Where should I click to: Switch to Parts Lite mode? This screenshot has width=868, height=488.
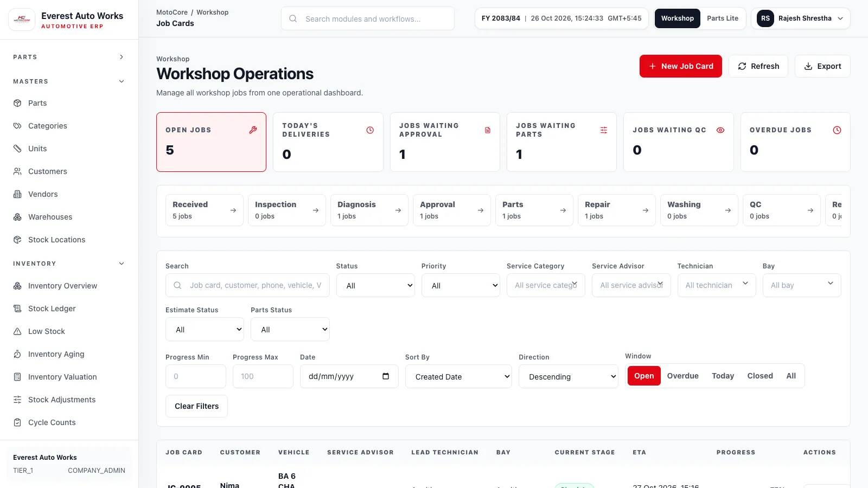click(722, 18)
